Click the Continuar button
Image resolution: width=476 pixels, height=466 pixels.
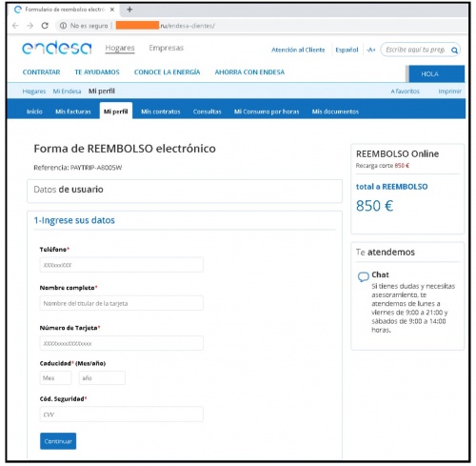click(58, 441)
